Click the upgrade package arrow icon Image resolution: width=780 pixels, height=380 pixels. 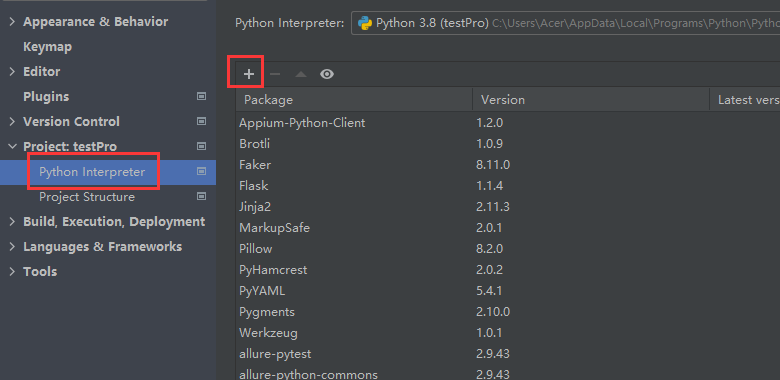tap(301, 74)
